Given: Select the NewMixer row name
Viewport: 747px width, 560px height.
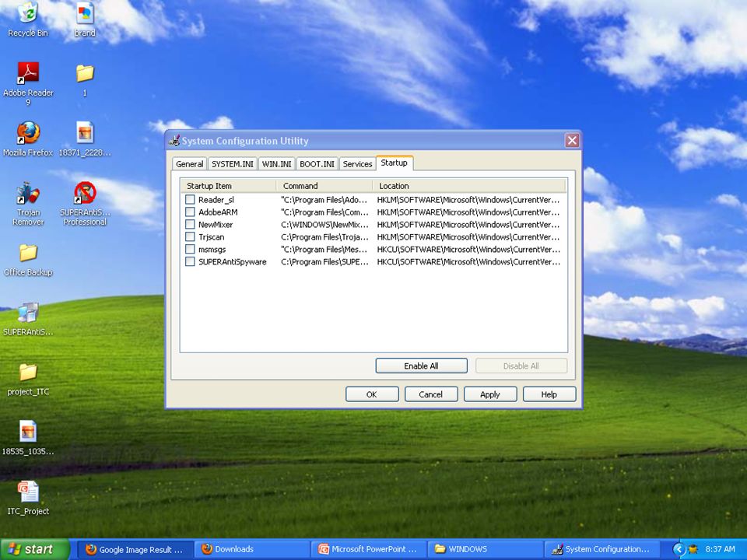Looking at the screenshot, I should point(216,224).
